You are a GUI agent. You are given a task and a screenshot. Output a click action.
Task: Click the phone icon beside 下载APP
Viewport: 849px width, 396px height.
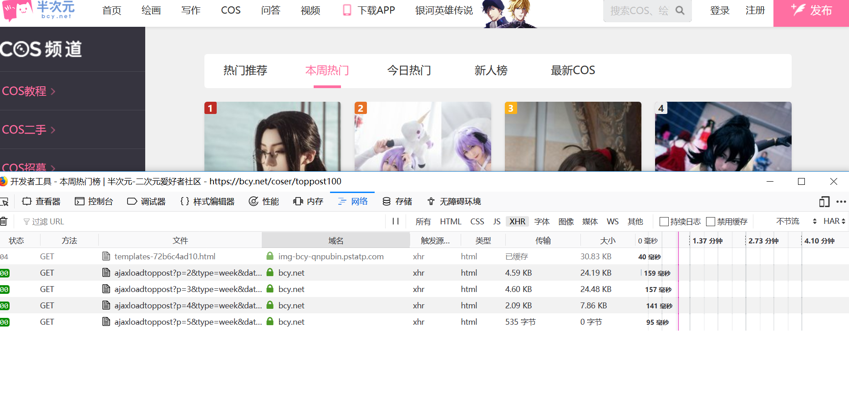pos(347,10)
